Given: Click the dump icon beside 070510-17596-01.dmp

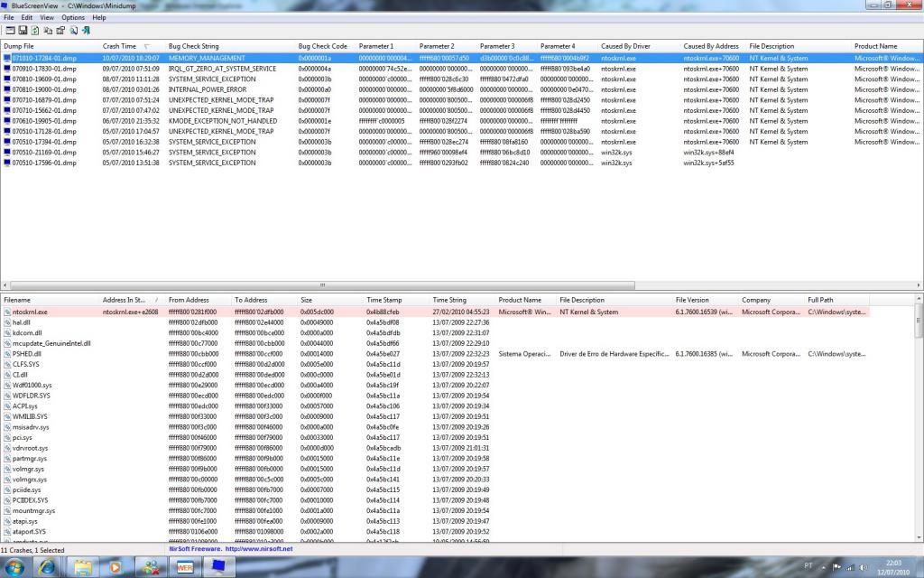Looking at the screenshot, I should pos(7,163).
